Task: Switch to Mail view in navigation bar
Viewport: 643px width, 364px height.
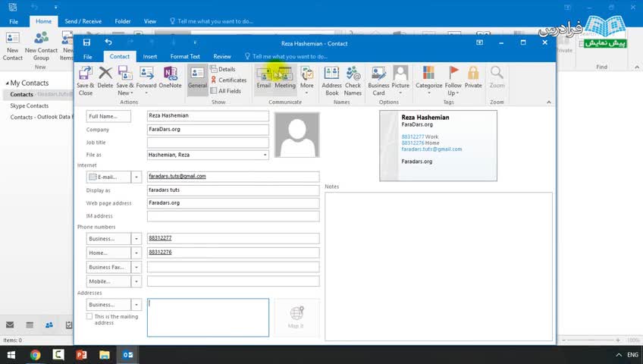Action: tap(10, 325)
